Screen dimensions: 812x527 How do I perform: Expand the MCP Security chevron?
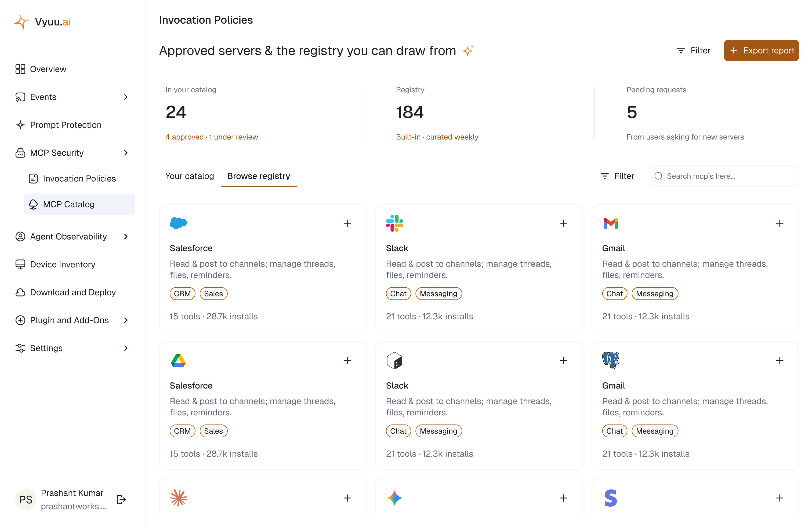point(126,153)
